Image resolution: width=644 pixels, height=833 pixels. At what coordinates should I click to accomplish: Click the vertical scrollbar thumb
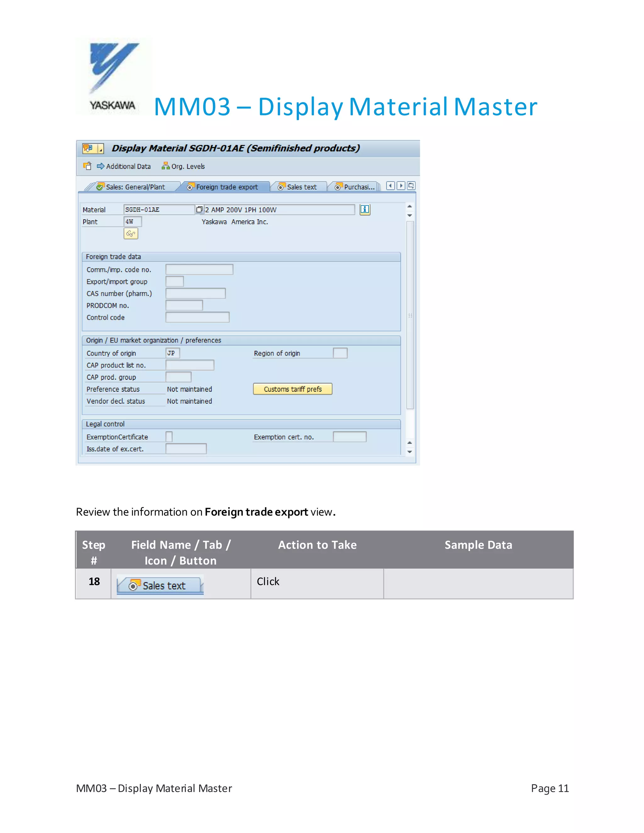coord(410,315)
